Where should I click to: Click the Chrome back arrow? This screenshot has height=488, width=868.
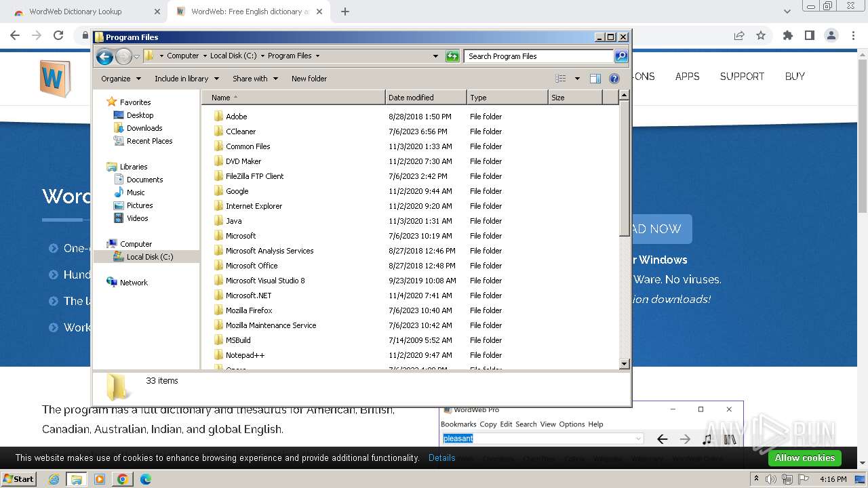click(15, 35)
